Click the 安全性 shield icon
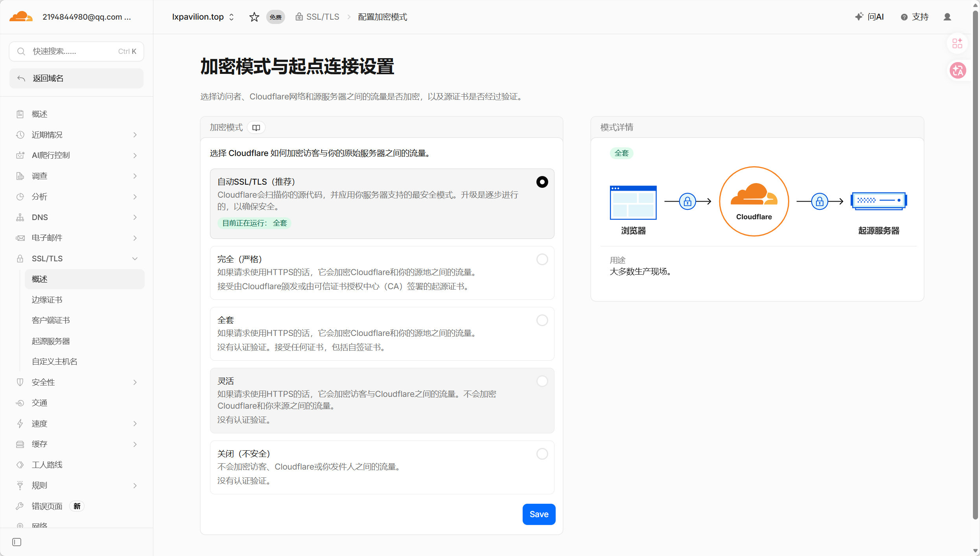The height and width of the screenshot is (556, 980). coord(20,382)
